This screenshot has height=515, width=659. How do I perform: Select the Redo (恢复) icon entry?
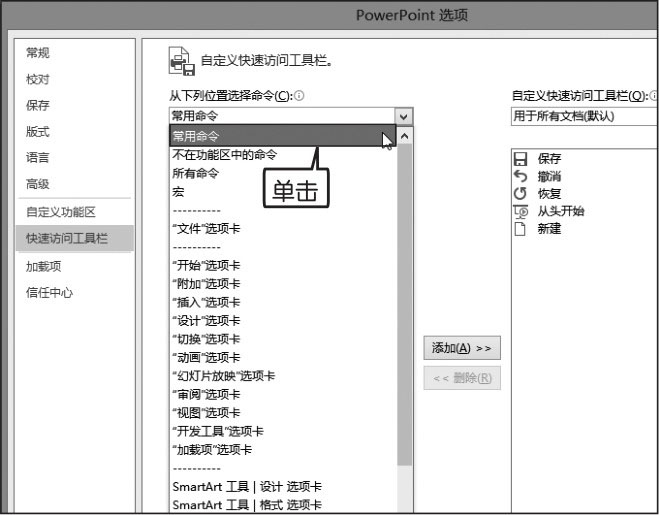(x=520, y=193)
